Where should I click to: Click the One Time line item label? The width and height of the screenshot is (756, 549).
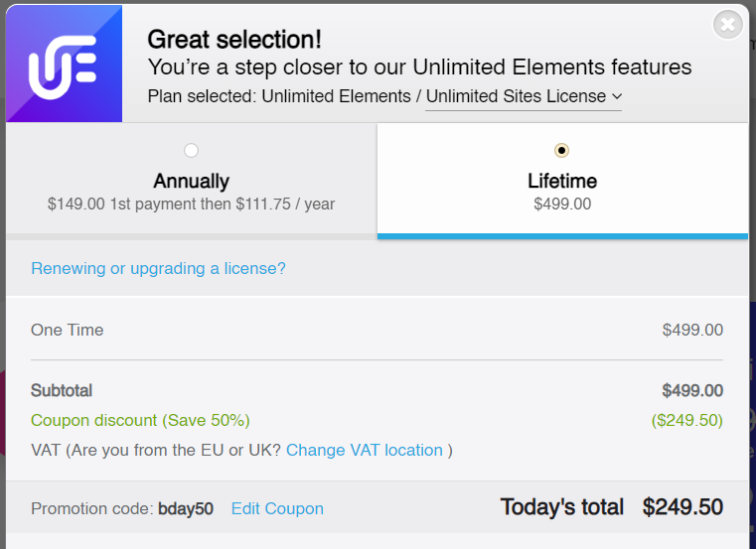(67, 330)
